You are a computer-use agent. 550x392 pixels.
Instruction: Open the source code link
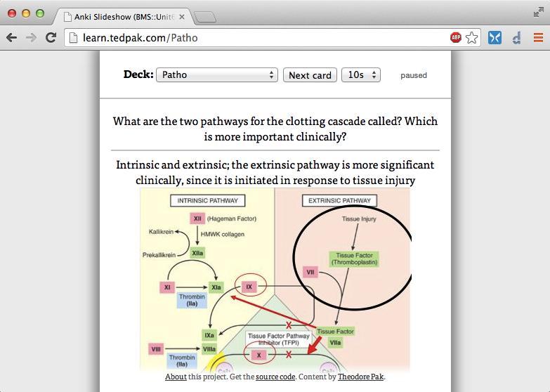[x=275, y=377]
